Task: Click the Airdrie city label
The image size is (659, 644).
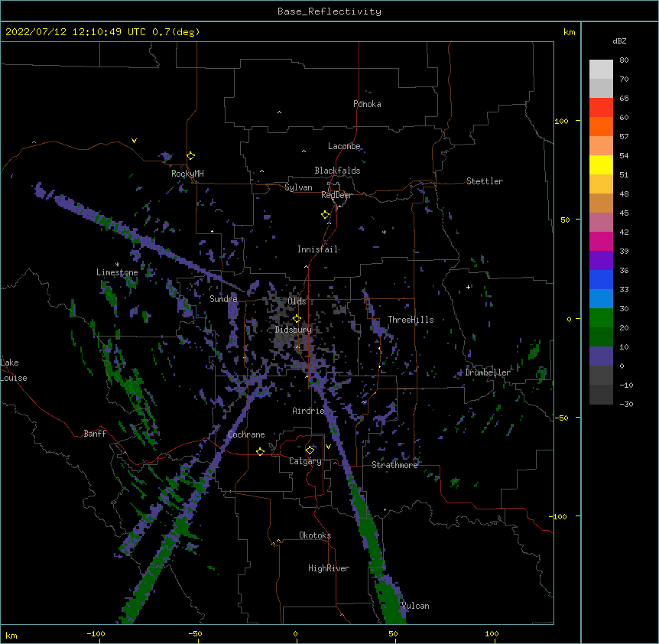Action: pyautogui.click(x=308, y=411)
